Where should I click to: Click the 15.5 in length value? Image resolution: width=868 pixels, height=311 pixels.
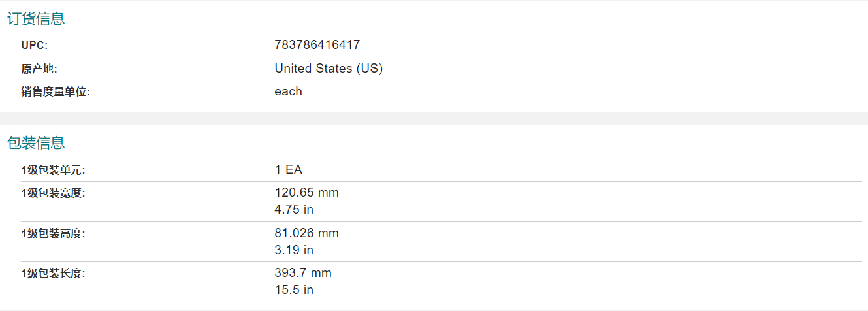[295, 290]
